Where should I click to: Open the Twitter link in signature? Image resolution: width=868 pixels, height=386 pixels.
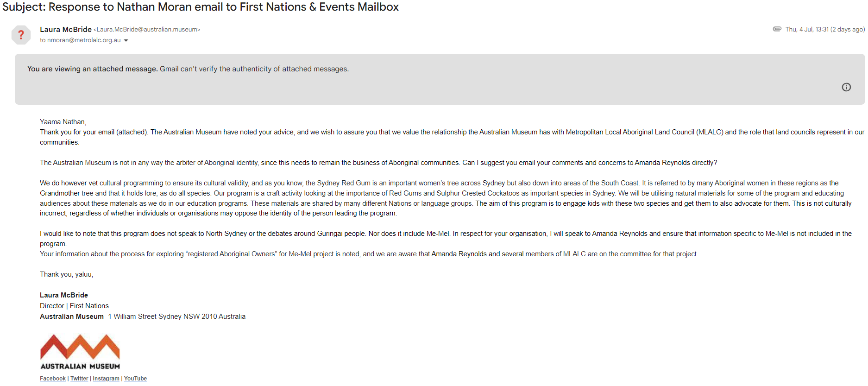pos(79,379)
